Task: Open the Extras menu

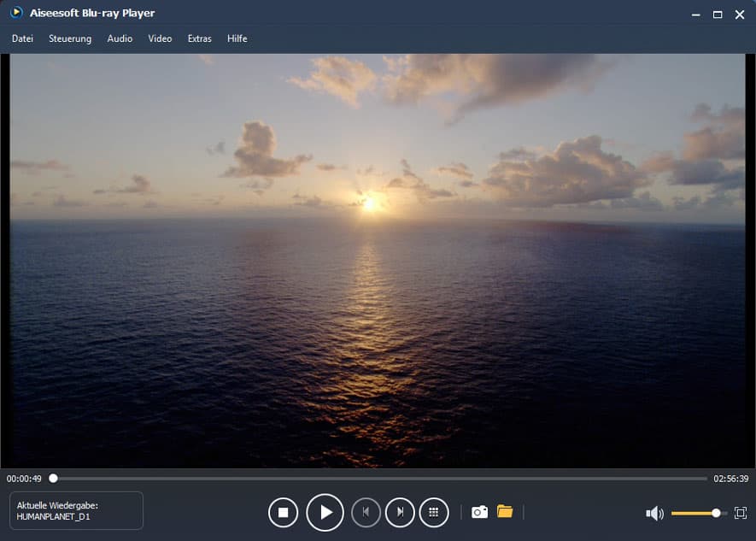Action: coord(200,38)
